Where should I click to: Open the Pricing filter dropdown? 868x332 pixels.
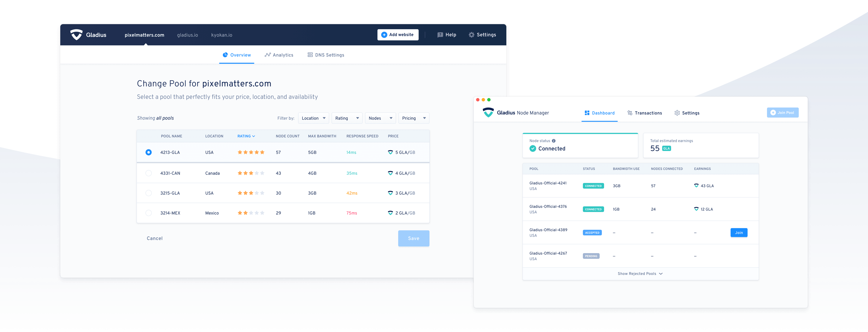[414, 118]
